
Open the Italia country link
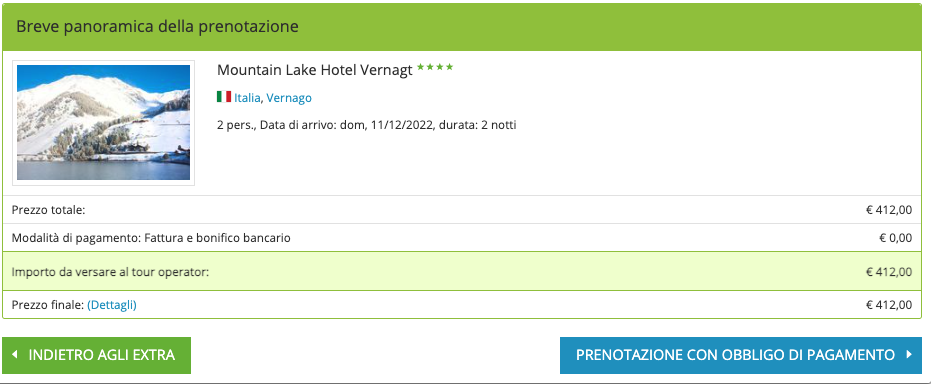(247, 98)
